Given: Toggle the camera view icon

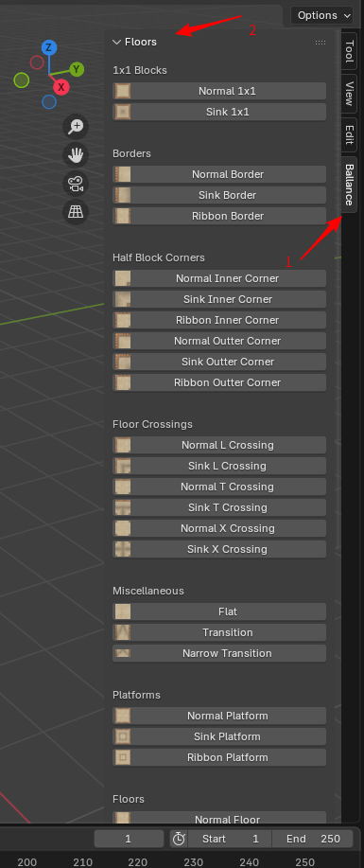Looking at the screenshot, I should (76, 184).
